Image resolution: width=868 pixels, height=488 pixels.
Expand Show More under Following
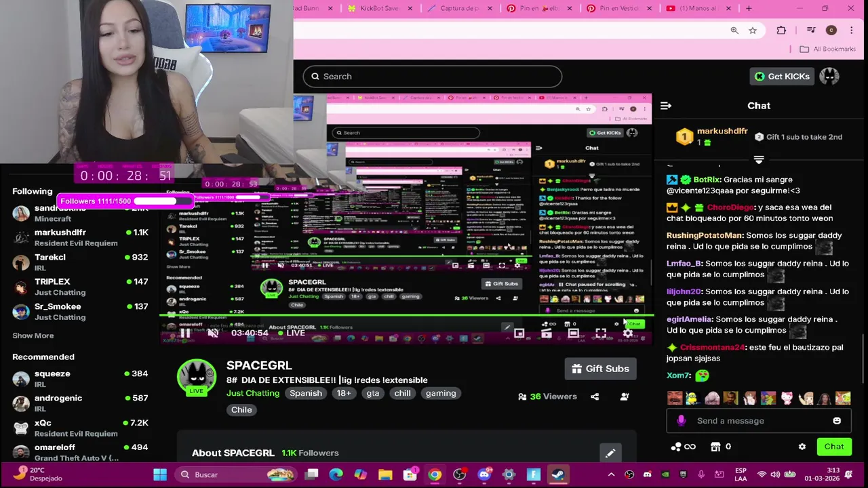33,335
